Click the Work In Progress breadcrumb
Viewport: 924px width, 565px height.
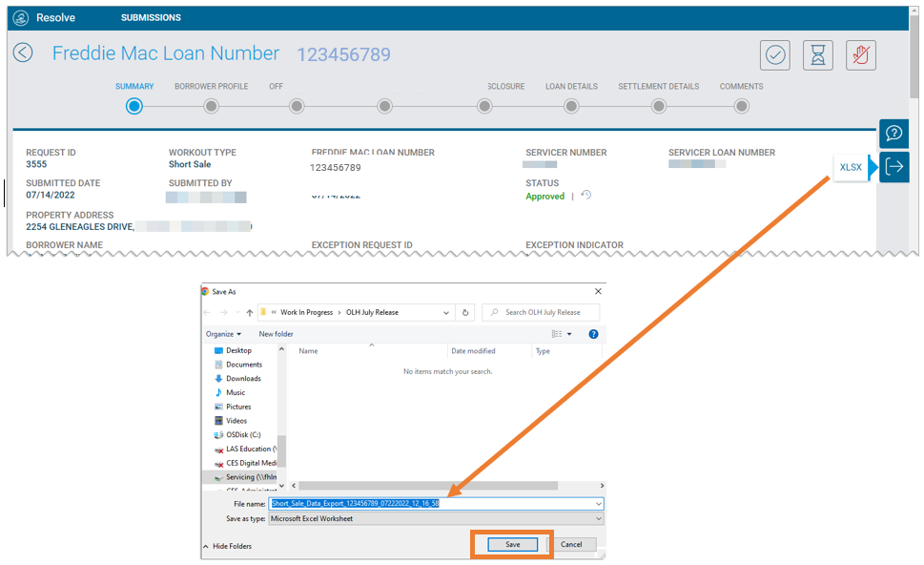(306, 313)
